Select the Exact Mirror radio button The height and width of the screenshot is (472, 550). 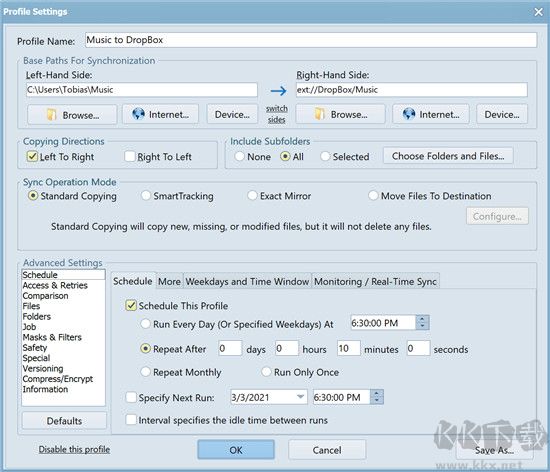click(x=252, y=195)
